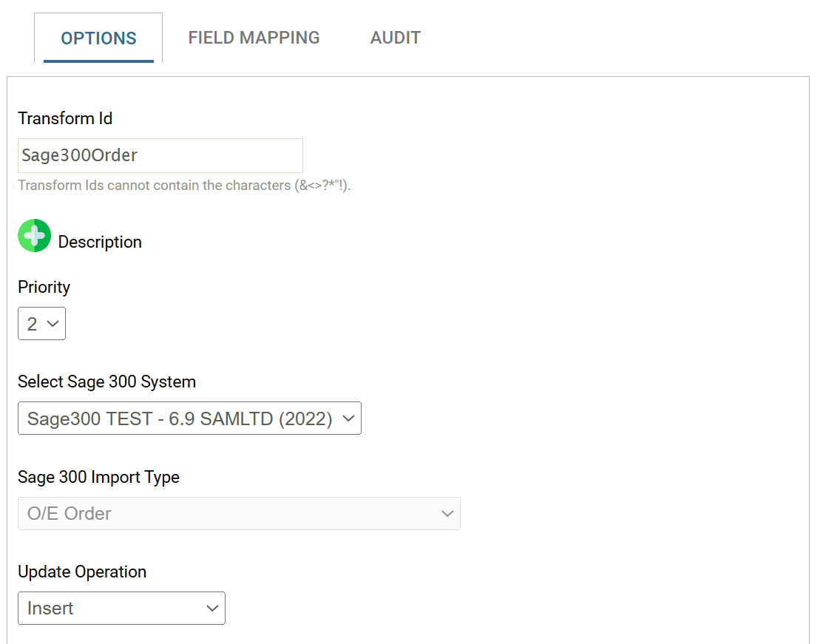Screen dimensions: 823x644
Task: Click the Transform Id label
Action: pyautogui.click(x=65, y=118)
